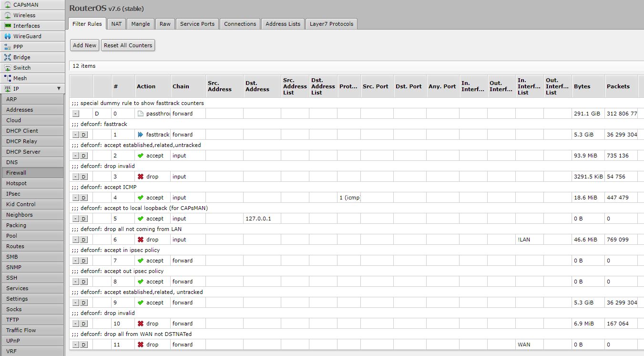Disable rule 4 accept ICMP D button
Viewport: 644px width, 356px height.
[x=83, y=198]
